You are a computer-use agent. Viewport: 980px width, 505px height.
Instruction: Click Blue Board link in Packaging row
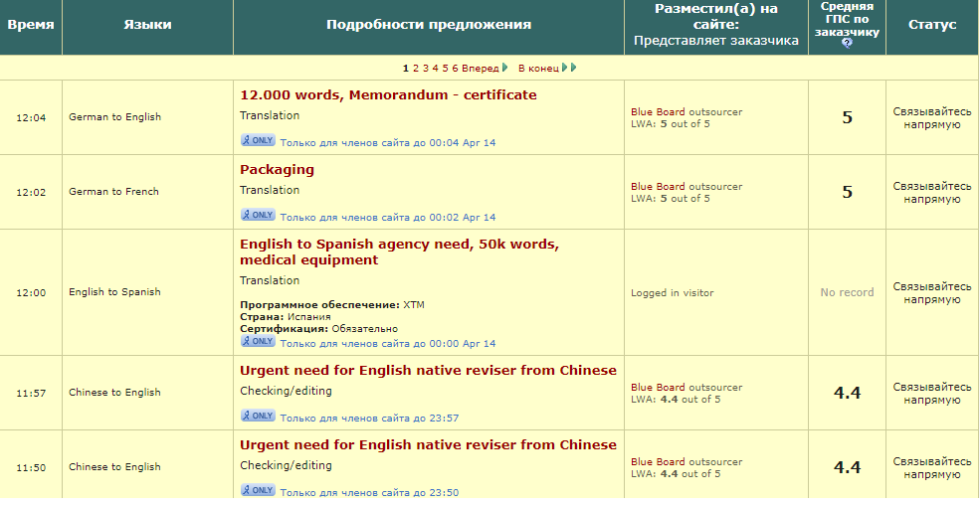click(658, 186)
